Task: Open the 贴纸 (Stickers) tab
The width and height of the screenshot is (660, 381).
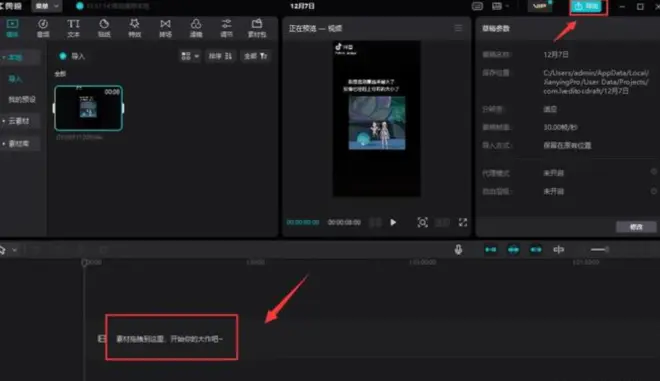Action: [x=104, y=28]
